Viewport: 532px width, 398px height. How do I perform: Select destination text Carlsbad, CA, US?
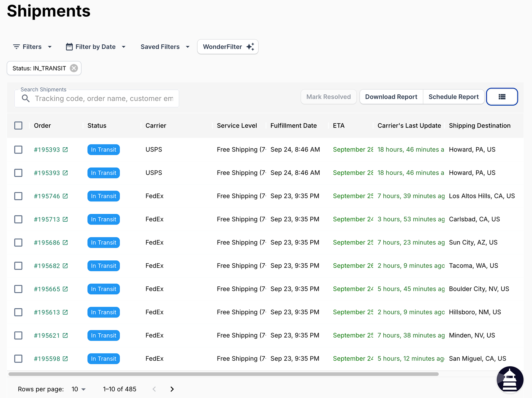coord(474,219)
